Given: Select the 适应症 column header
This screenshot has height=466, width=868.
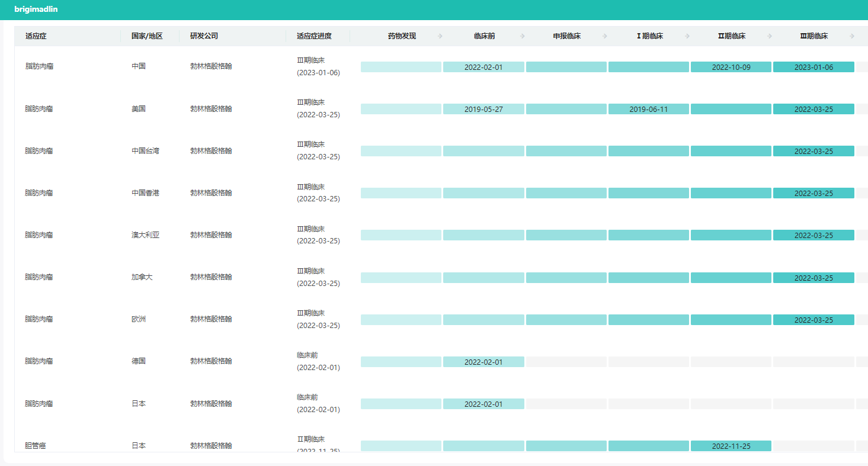Looking at the screenshot, I should [36, 36].
